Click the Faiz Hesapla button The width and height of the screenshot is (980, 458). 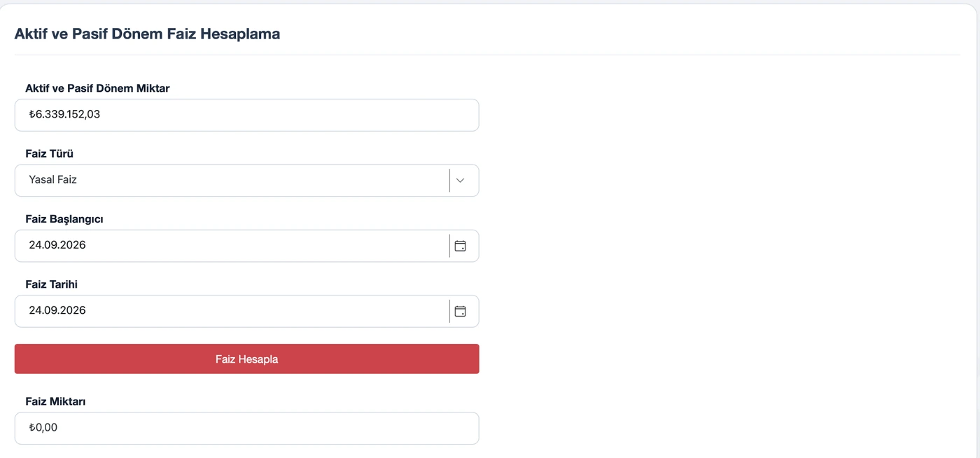click(246, 359)
